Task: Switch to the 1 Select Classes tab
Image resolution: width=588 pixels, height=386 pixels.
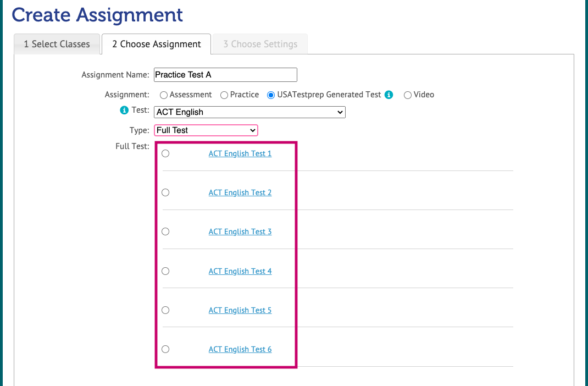Action: pos(57,44)
